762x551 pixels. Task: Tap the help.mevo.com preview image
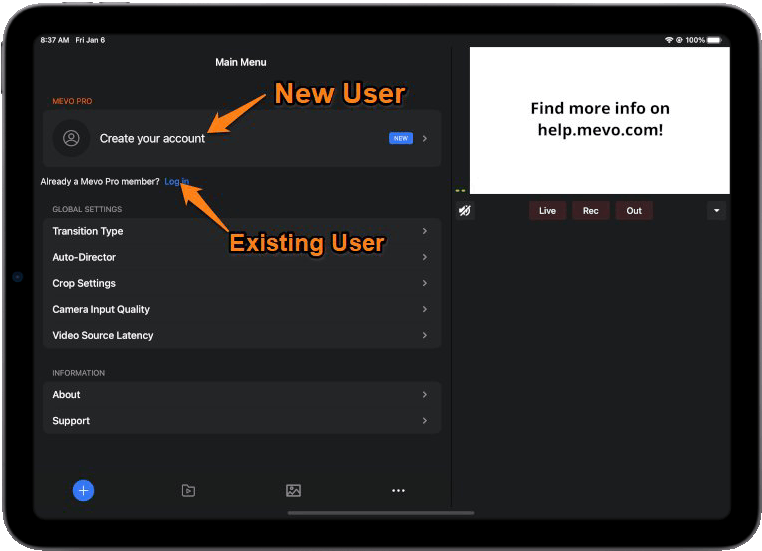[x=600, y=121]
